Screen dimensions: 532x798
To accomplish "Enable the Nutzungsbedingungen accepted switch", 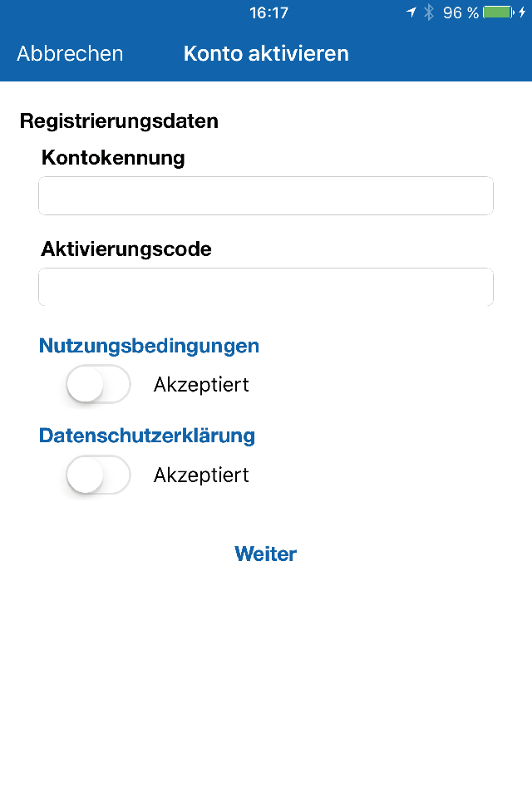I will [x=98, y=384].
